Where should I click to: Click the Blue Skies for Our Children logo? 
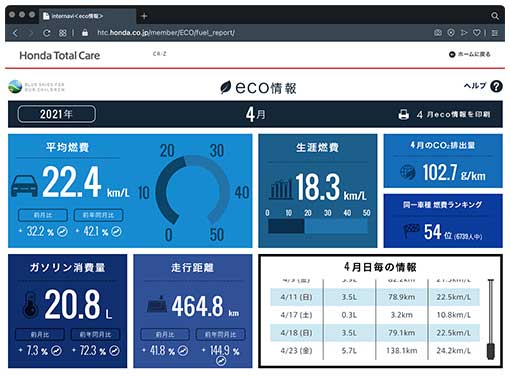pos(36,87)
